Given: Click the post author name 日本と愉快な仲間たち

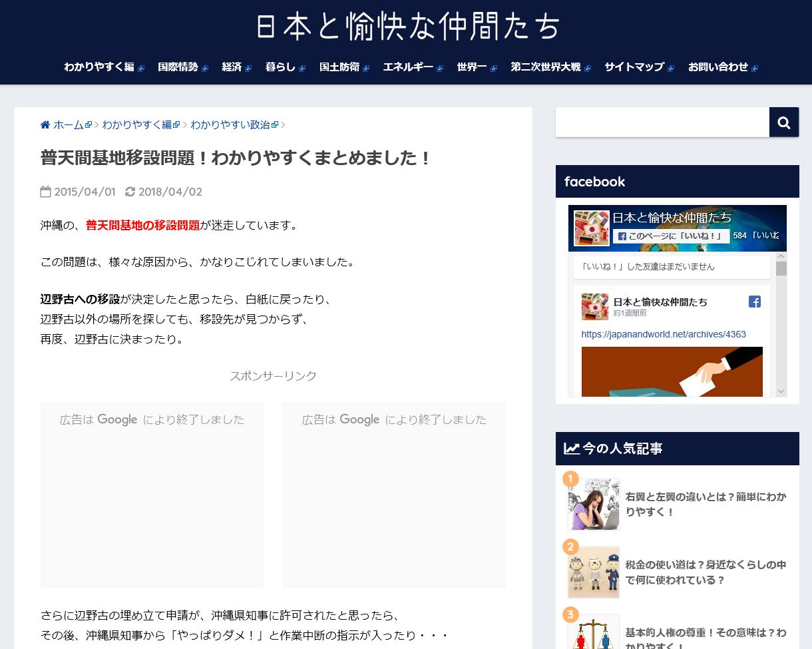Looking at the screenshot, I should [660, 302].
